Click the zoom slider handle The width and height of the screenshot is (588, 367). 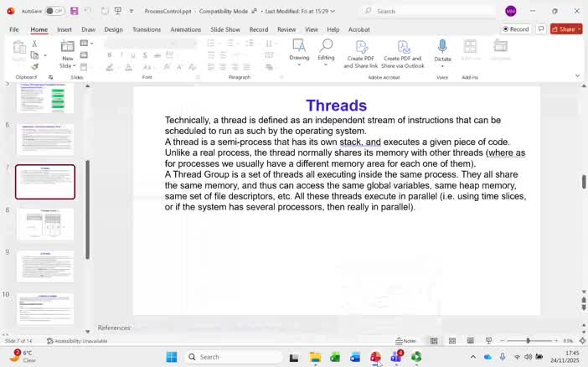[x=528, y=341]
